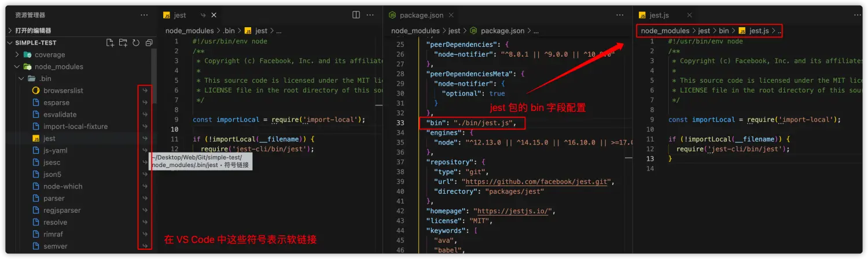868x259 pixels.
Task: Select the json5 file in explorer
Action: point(52,175)
